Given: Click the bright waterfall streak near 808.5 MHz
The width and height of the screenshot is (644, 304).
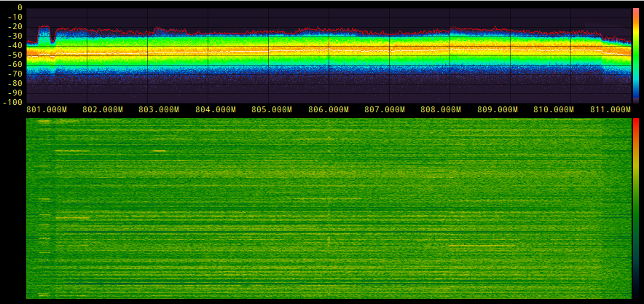Looking at the screenshot, I should point(482,246).
